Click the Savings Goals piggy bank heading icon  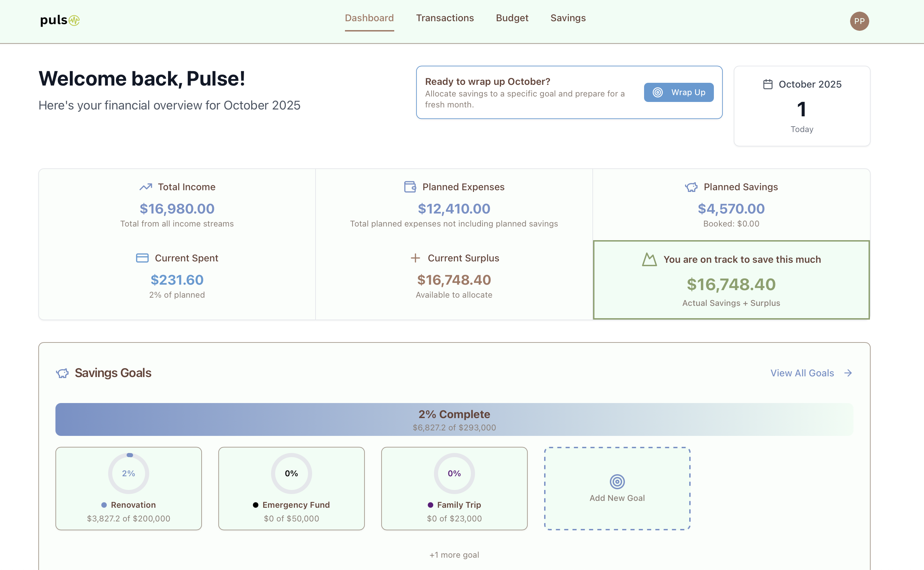(63, 373)
